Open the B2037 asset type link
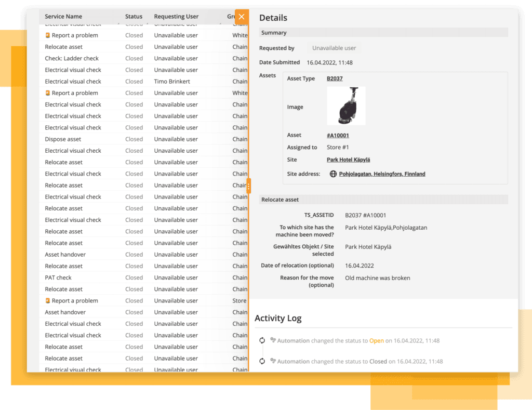This screenshot has height=410, width=532. point(335,78)
